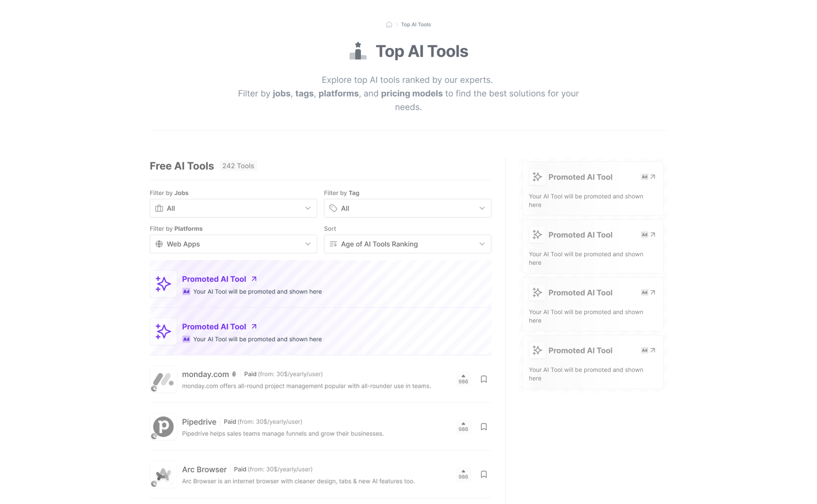This screenshot has width=817, height=504.
Task: Expand the Web Apps platforms dropdown
Action: click(x=233, y=244)
